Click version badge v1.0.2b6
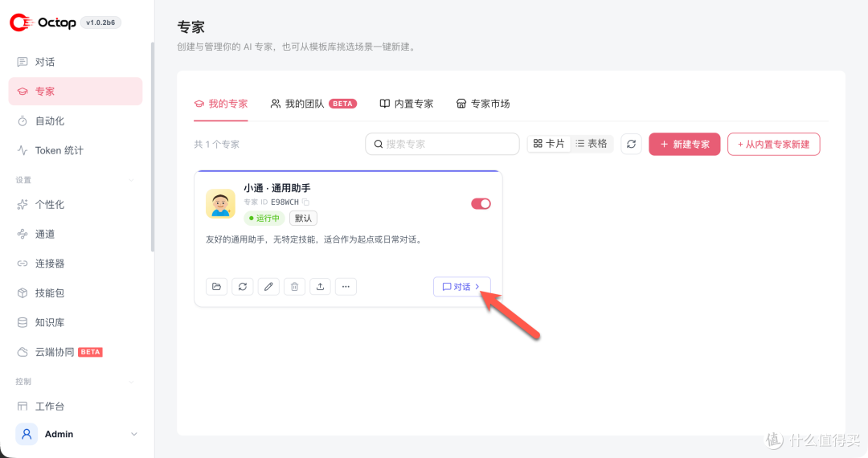Screen dimensions: 868x458 100,22
